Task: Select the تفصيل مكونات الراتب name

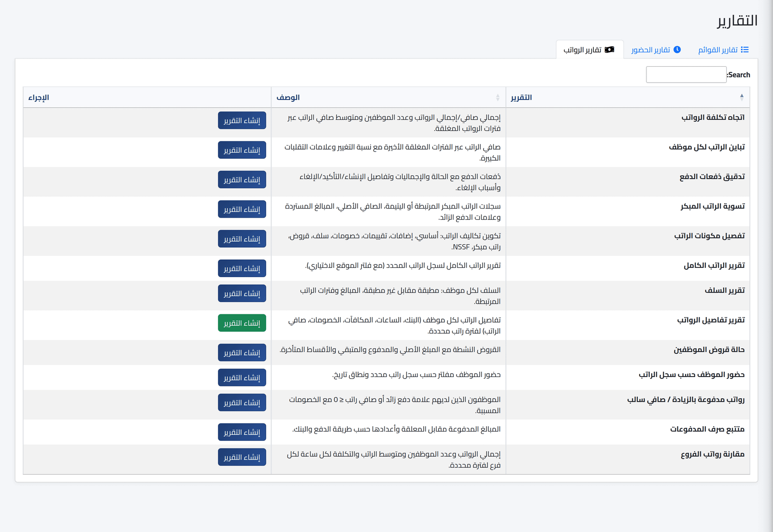Action: point(710,236)
